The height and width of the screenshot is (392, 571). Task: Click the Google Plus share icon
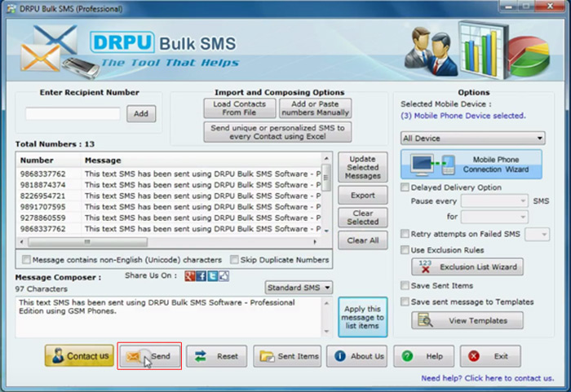click(x=190, y=276)
